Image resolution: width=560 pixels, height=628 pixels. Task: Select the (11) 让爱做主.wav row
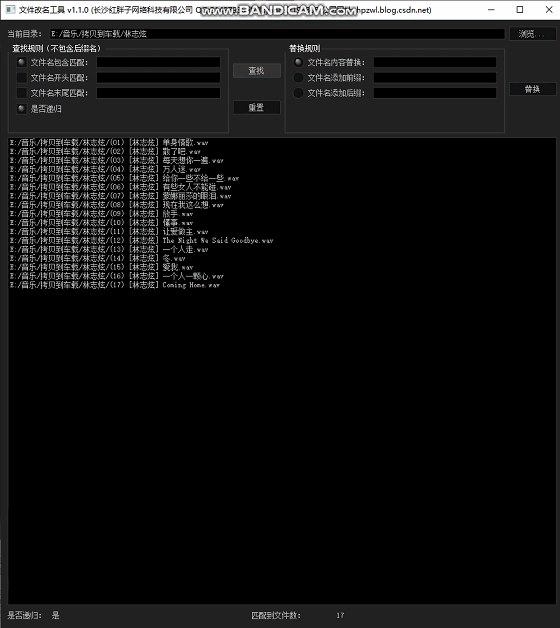(x=109, y=231)
